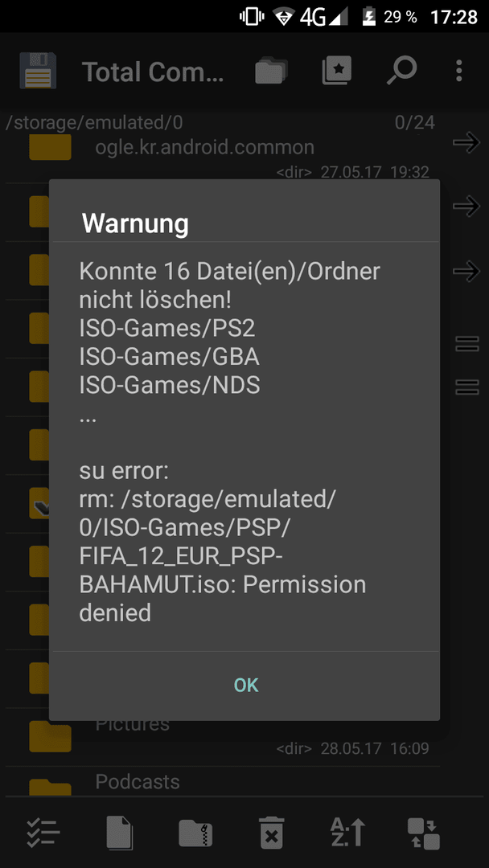Open the three-dot overflow menu
The height and width of the screenshot is (868, 489).
458,71
